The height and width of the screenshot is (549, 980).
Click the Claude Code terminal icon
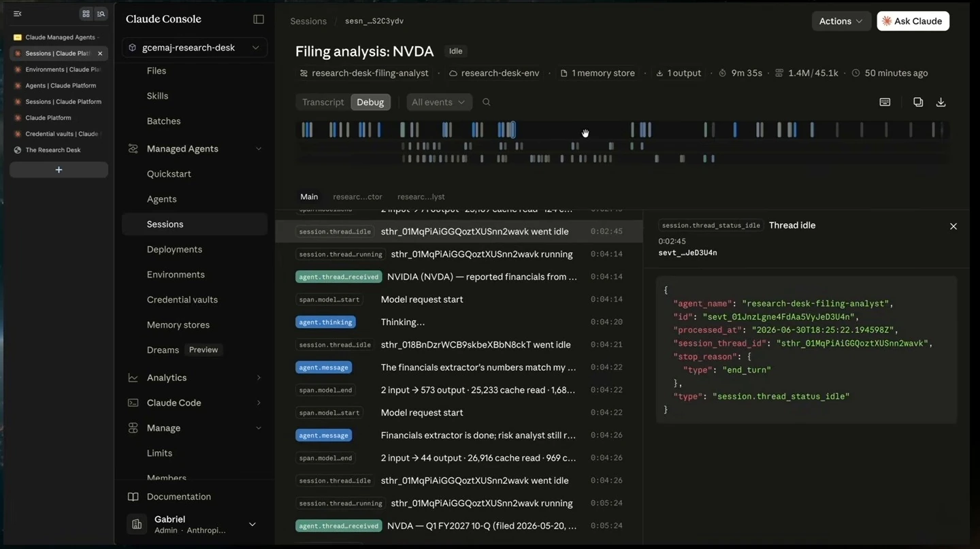133,403
